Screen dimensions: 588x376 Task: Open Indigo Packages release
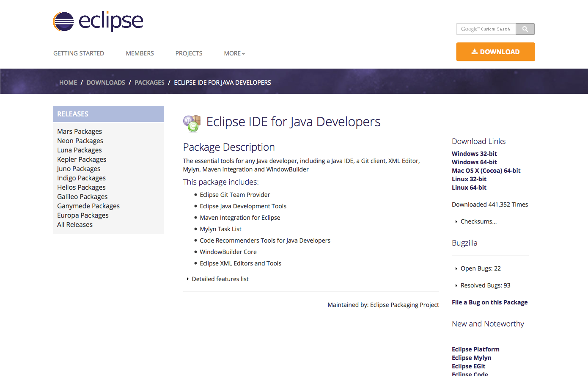point(81,178)
